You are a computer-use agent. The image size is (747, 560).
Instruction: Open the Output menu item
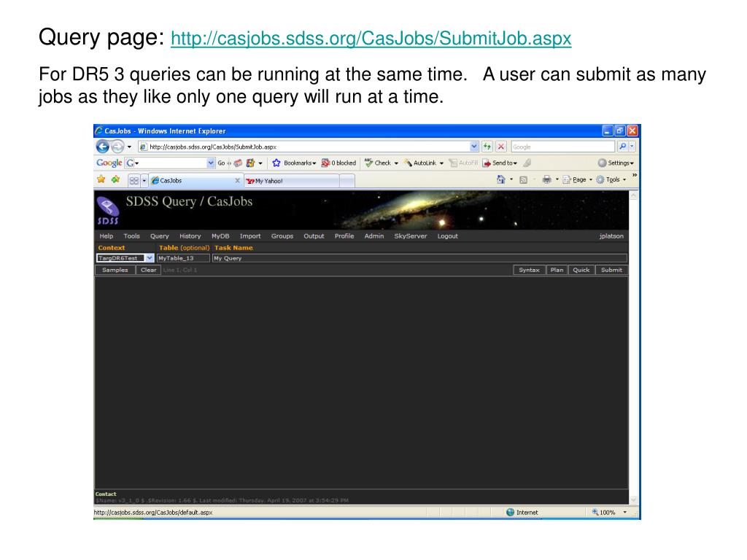(314, 236)
